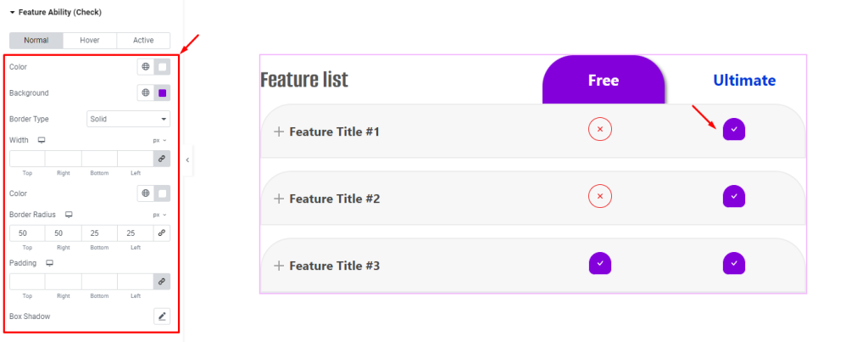The height and width of the screenshot is (342, 868).
Task: Change Border Radius unit px dropdown
Action: [159, 215]
